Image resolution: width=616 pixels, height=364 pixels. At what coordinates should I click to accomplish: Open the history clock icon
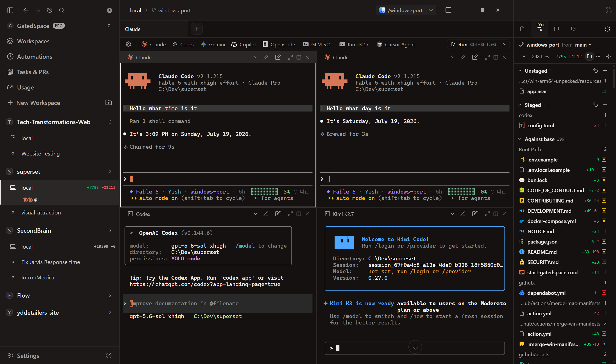[x=50, y=10]
